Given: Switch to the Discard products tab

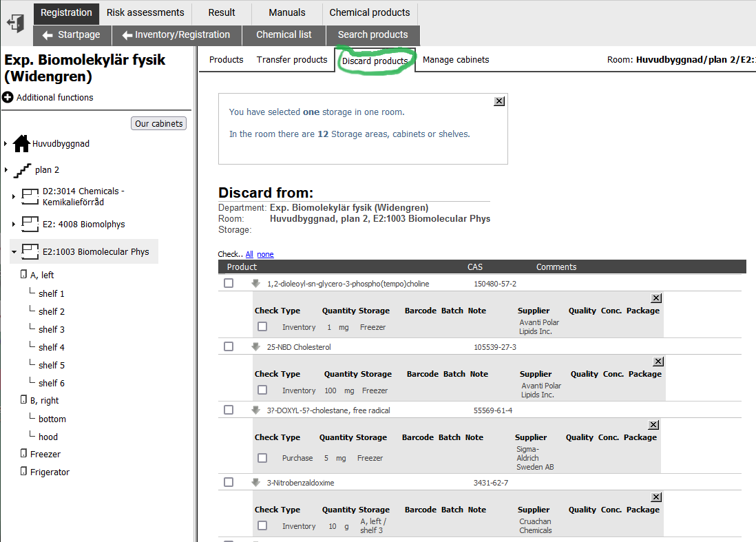Looking at the screenshot, I should click(375, 61).
